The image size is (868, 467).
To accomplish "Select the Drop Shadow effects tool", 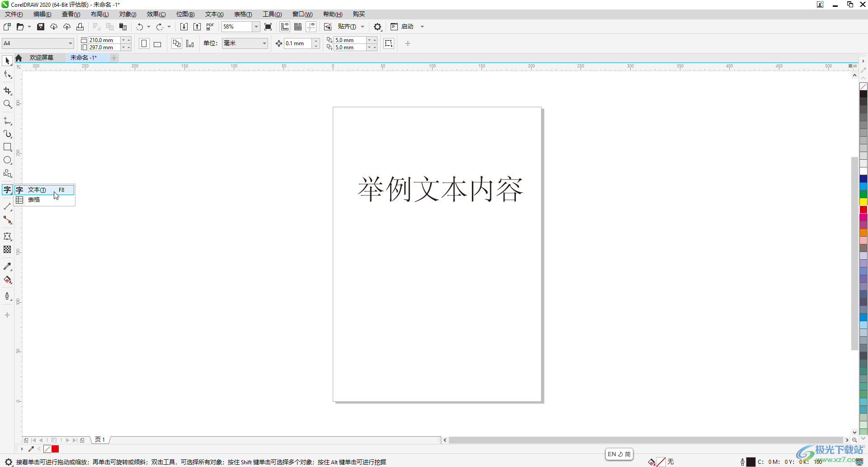I will pyautogui.click(x=7, y=236).
